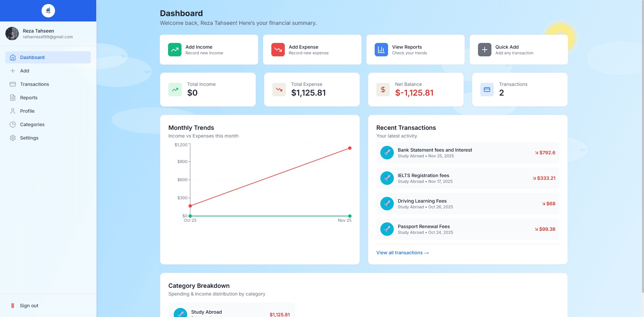
Task: Open Categories in the sidebar
Action: tap(48, 124)
